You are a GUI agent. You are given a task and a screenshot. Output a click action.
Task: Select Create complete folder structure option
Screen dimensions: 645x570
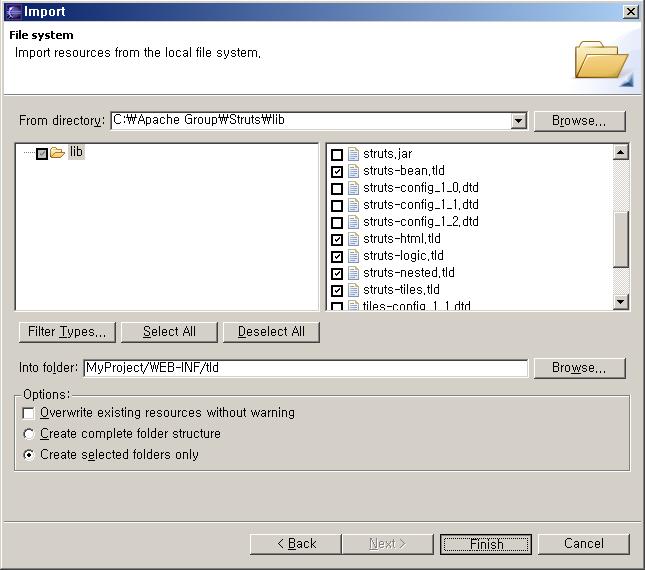pyautogui.click(x=29, y=434)
